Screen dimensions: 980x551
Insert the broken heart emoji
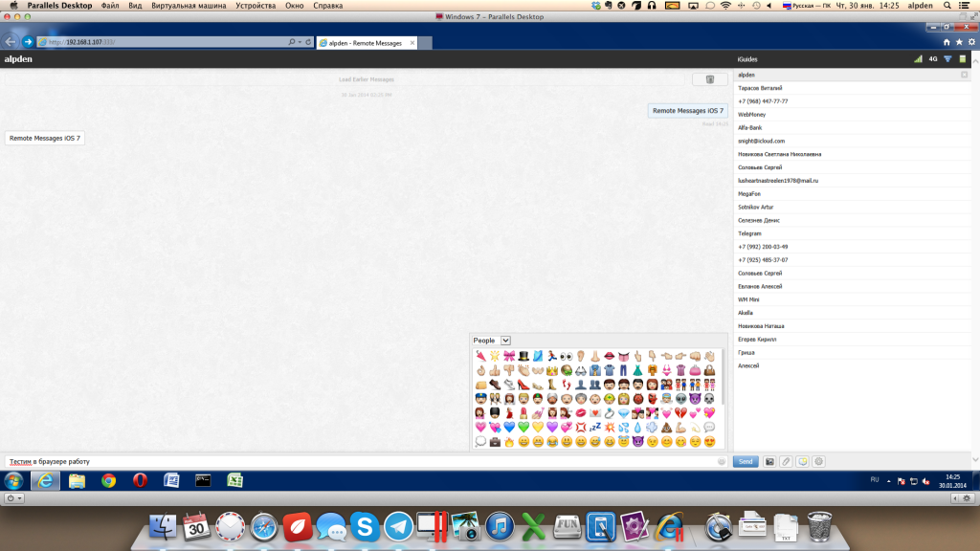coord(680,413)
